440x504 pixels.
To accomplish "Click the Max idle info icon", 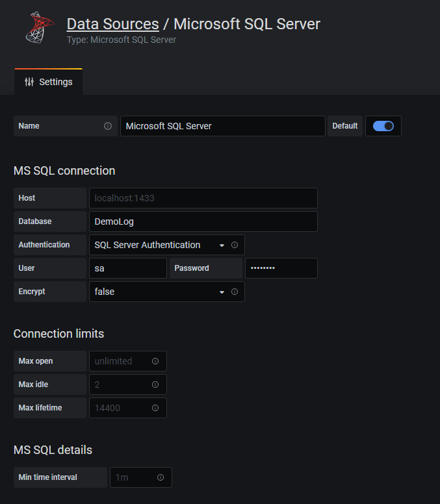I will 155,384.
